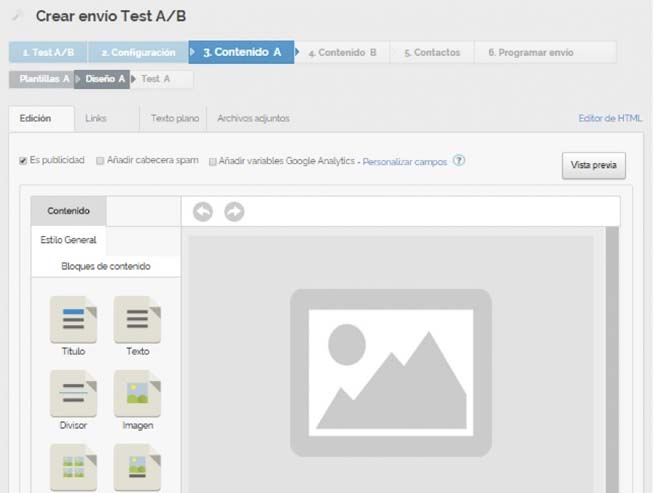This screenshot has height=493, width=653.
Task: Go to step 2. Configuración
Action: (138, 52)
